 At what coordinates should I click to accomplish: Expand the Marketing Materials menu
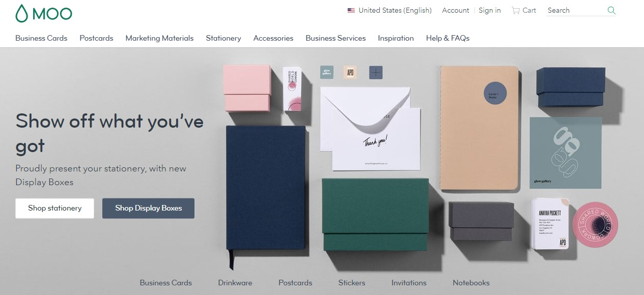pyautogui.click(x=159, y=38)
